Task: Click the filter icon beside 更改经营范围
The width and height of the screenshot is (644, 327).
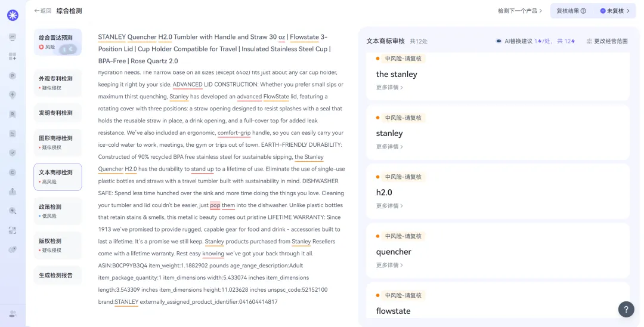Action: point(589,41)
